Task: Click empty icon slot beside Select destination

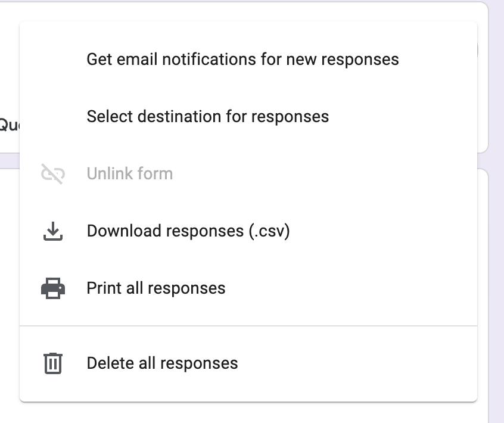Action: pyautogui.click(x=52, y=116)
